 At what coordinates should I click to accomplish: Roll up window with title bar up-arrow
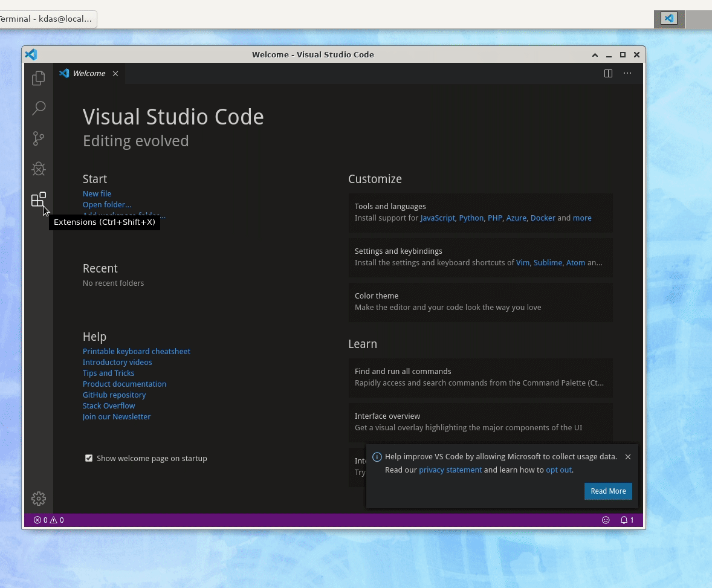pos(595,55)
